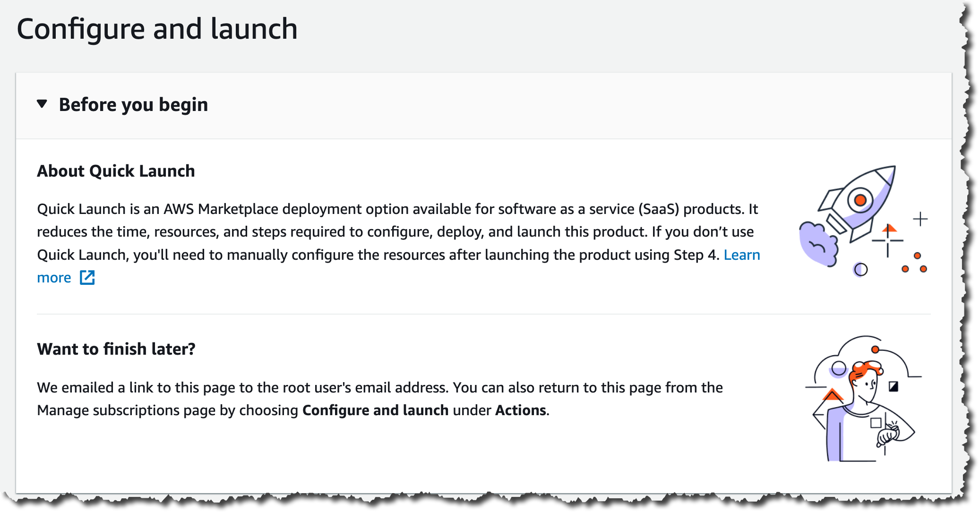Click the word 'more' in the link
This screenshot has width=980, height=512.
[54, 278]
